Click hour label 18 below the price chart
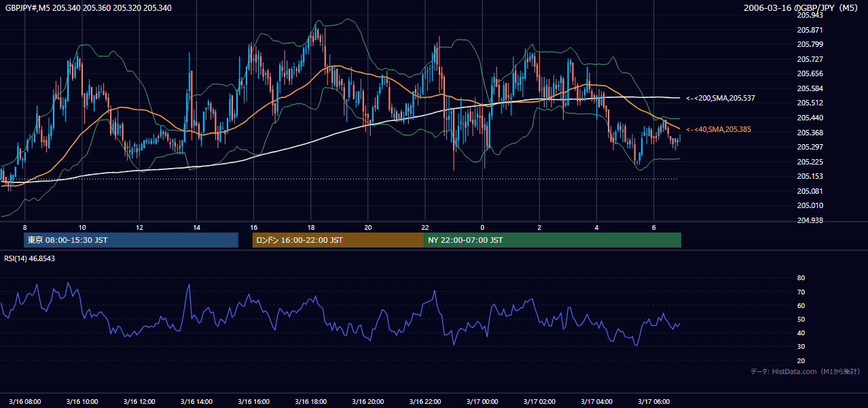The width and height of the screenshot is (868, 408). pyautogui.click(x=310, y=227)
